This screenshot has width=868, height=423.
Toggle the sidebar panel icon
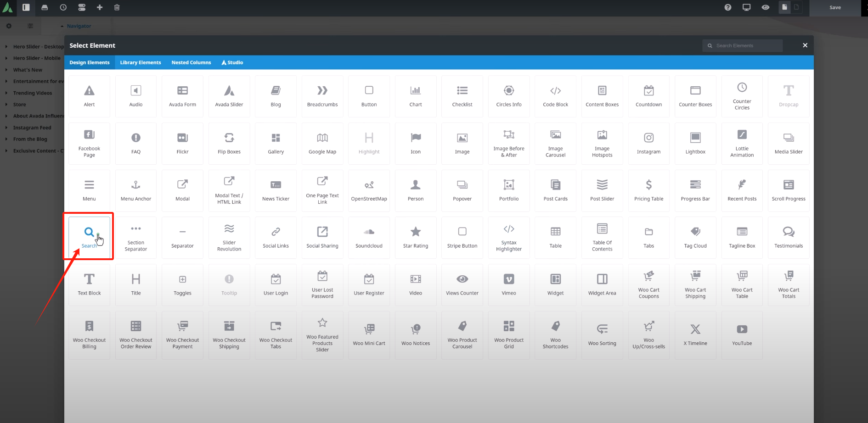coord(26,7)
